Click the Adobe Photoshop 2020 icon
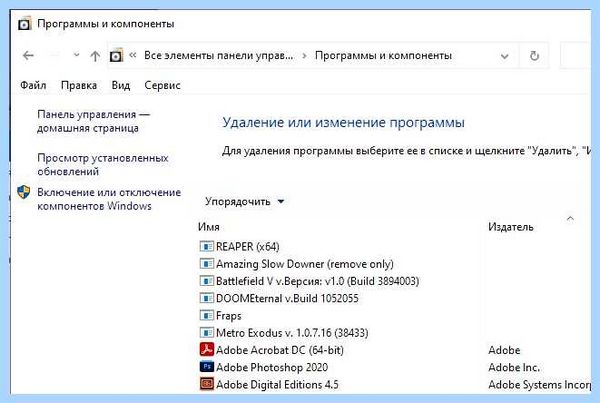 point(207,366)
